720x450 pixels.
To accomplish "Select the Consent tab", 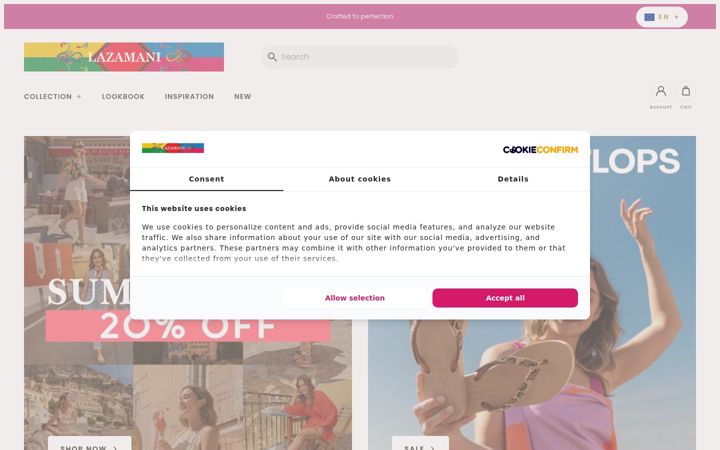I will pyautogui.click(x=206, y=179).
